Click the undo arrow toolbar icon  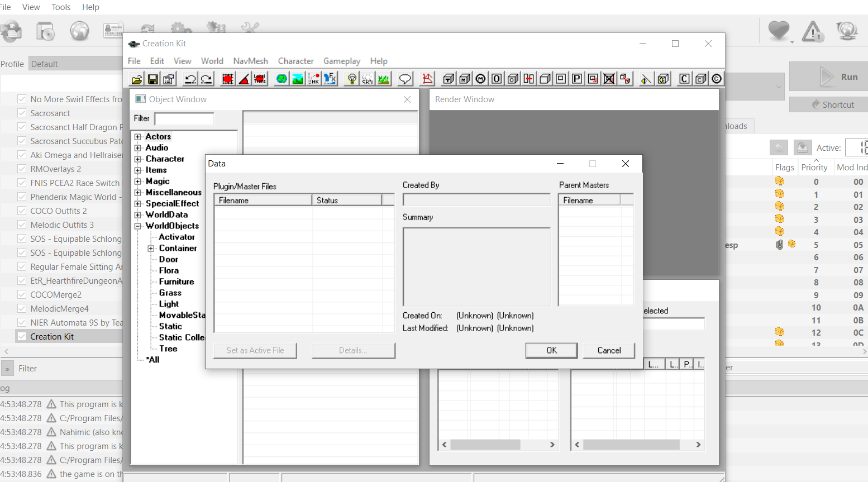[x=190, y=79]
